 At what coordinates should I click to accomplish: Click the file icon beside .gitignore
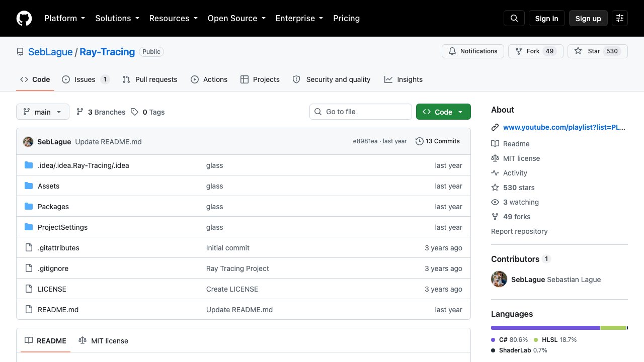(x=29, y=268)
